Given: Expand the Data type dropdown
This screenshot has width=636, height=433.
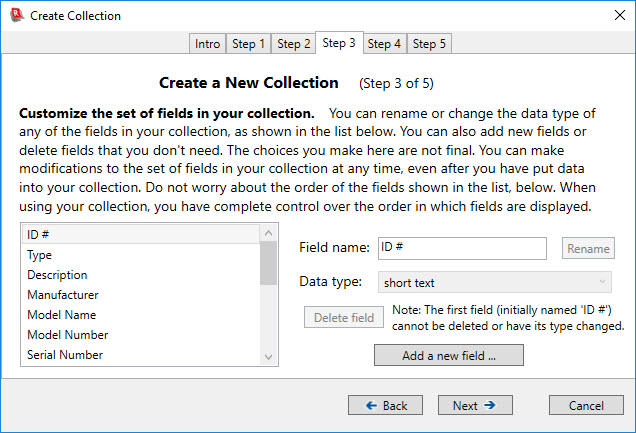Looking at the screenshot, I should tap(495, 283).
